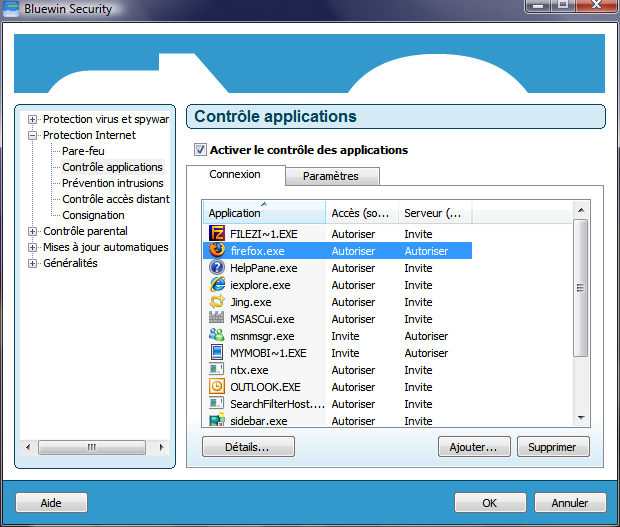620x527 pixels.
Task: Expand Protection virus et spyware node
Action: point(32,119)
